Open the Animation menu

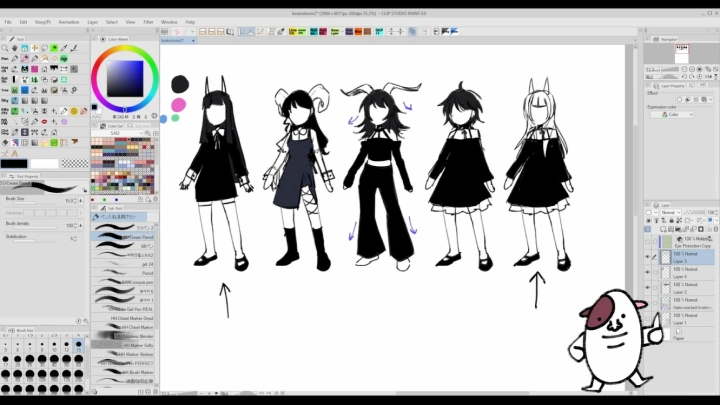[x=69, y=22]
